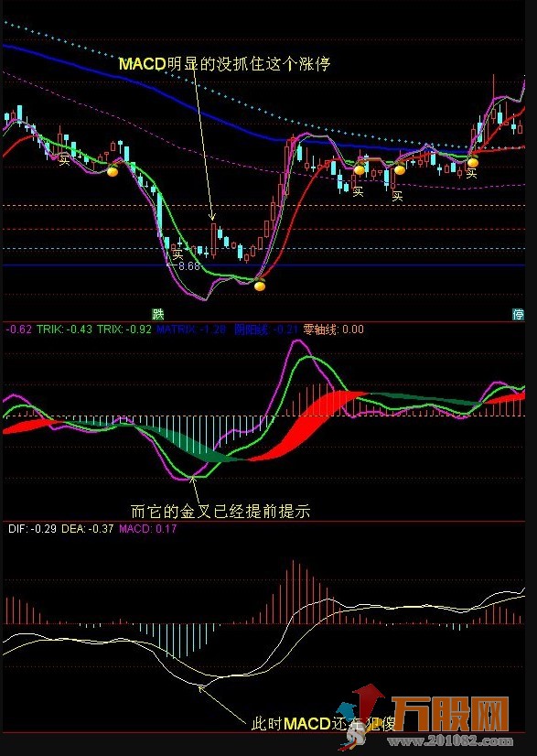Click the TRIX: -0.92 indicator label

coord(124,329)
